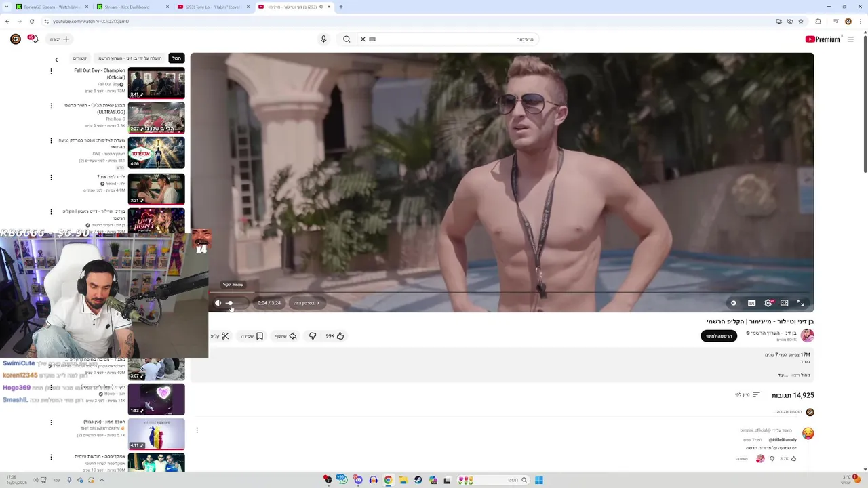The width and height of the screenshot is (868, 488).
Task: Click the add a comment field
Action: click(787, 412)
